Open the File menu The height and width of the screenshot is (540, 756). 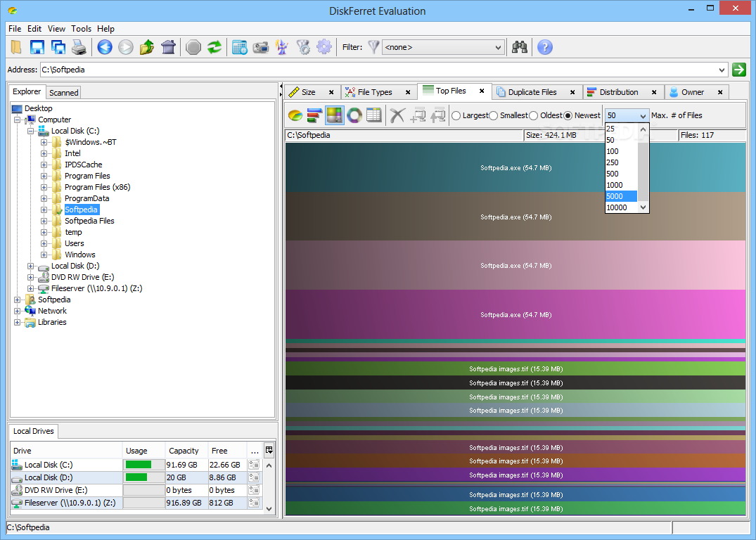coord(15,29)
